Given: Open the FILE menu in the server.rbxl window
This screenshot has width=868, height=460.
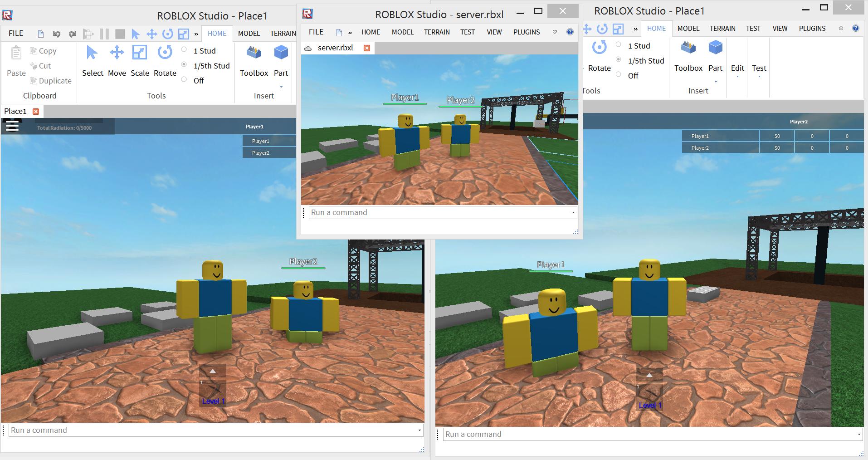Looking at the screenshot, I should [x=316, y=32].
